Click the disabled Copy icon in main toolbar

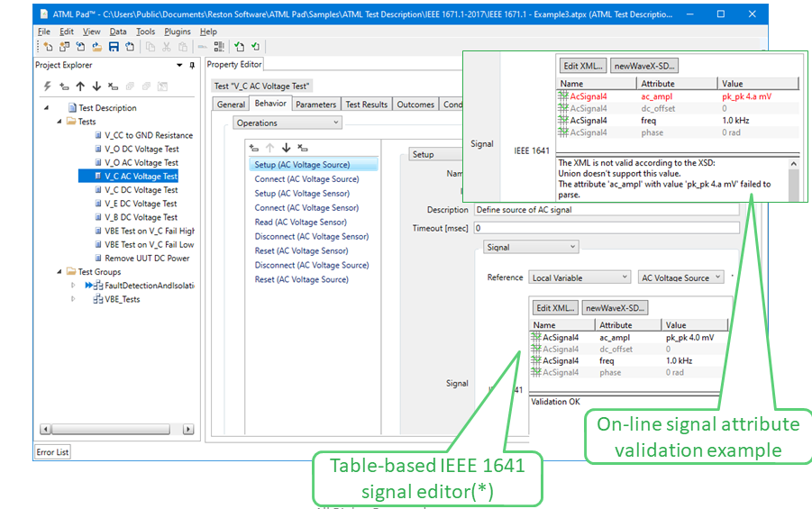pyautogui.click(x=151, y=47)
